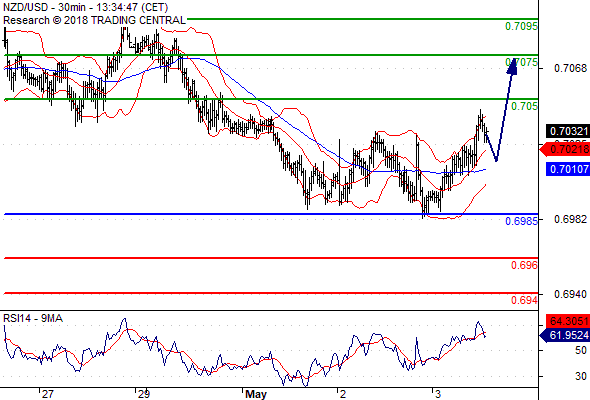590x400 pixels.
Task: Click the 0.705 green level label
Action: 524,106
